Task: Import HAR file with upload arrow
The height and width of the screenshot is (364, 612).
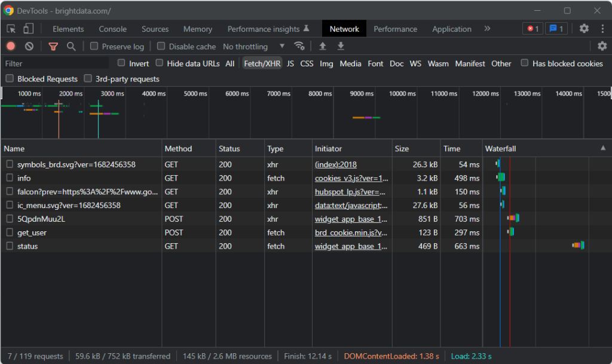Action: [x=323, y=47]
